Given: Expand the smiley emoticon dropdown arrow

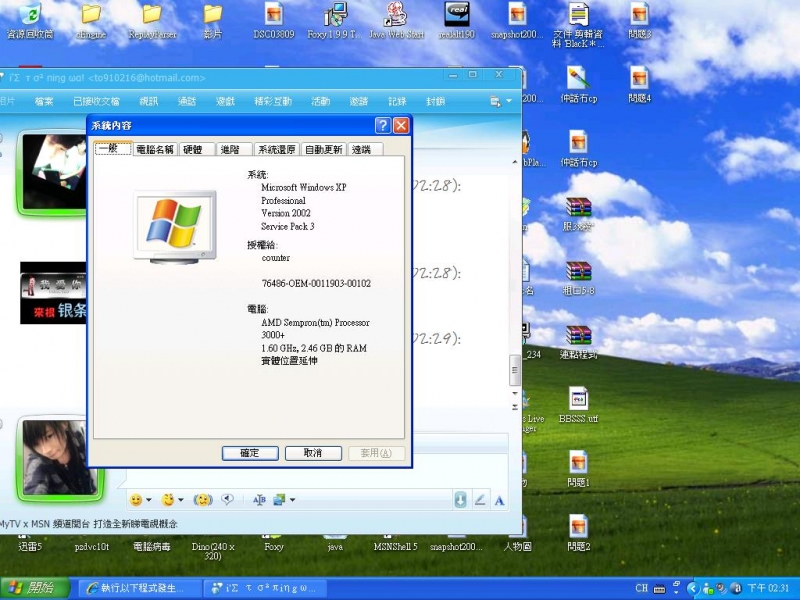Looking at the screenshot, I should click(x=149, y=499).
